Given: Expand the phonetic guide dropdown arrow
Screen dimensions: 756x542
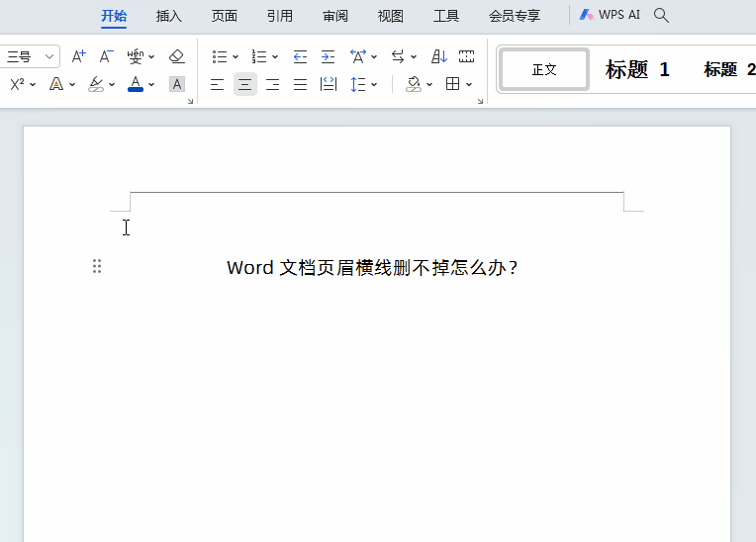Looking at the screenshot, I should tap(151, 56).
